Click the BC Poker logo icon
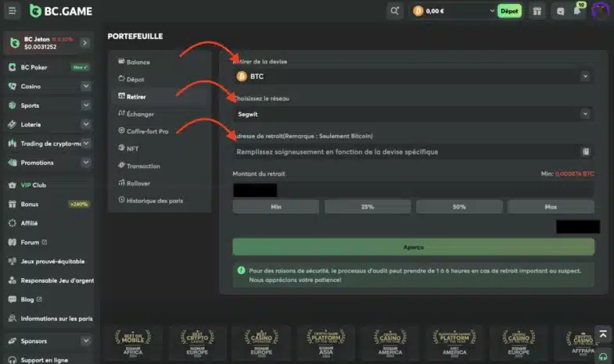The width and height of the screenshot is (614, 364). (x=13, y=67)
